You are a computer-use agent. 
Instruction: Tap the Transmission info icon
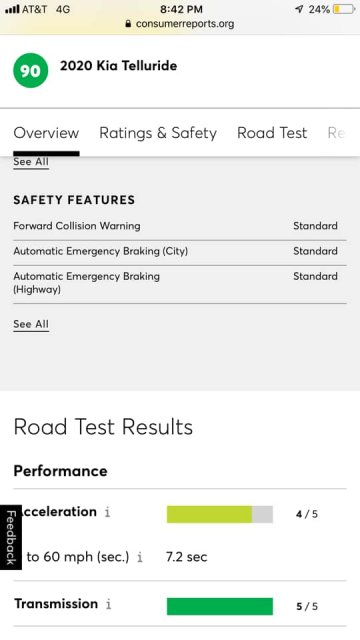click(x=108, y=604)
